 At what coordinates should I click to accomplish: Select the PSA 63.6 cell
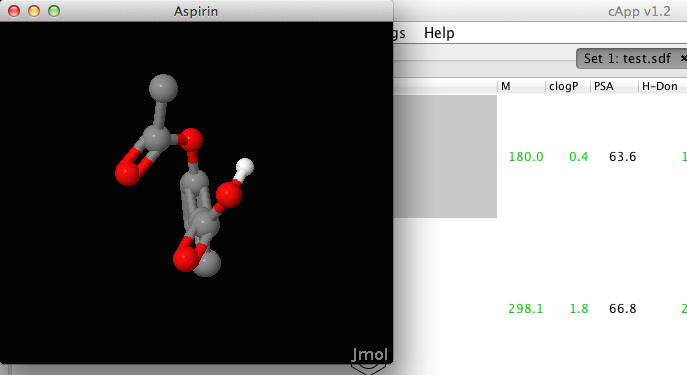click(623, 157)
